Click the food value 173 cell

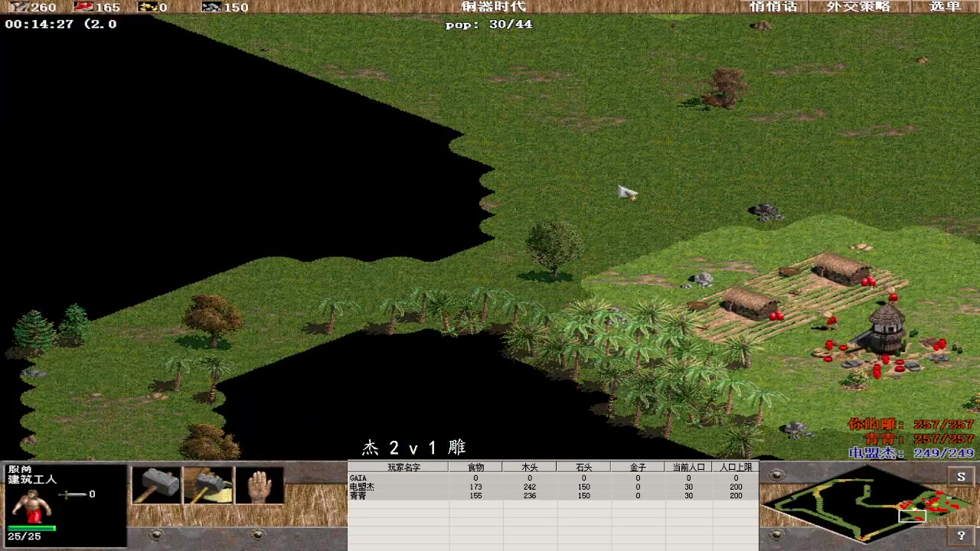coord(476,487)
